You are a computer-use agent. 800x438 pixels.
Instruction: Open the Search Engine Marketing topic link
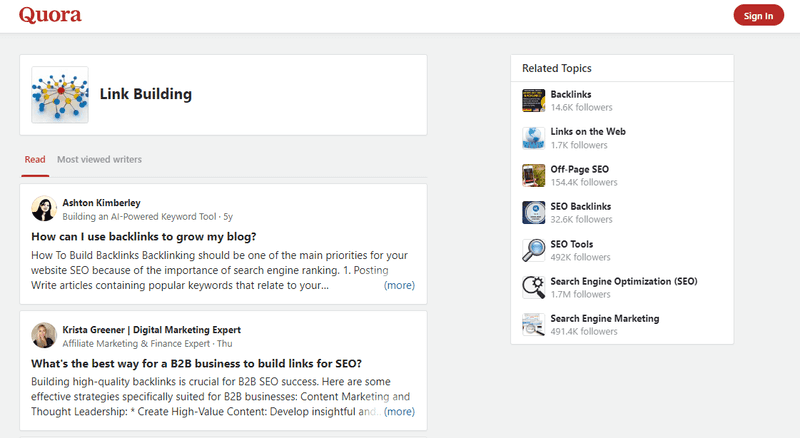click(605, 319)
